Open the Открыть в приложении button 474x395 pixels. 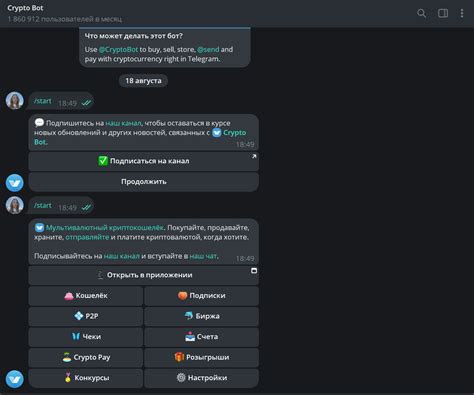pyautogui.click(x=144, y=275)
